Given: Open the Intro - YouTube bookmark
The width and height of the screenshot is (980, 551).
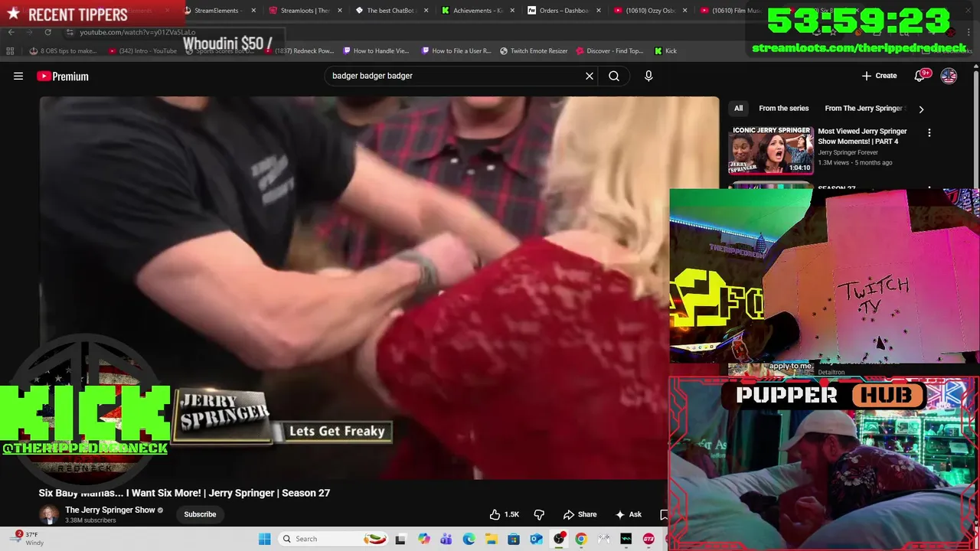Looking at the screenshot, I should (x=142, y=51).
